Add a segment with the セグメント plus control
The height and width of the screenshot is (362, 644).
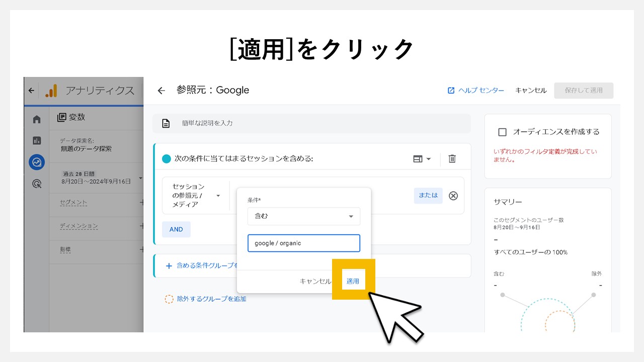[x=142, y=203]
